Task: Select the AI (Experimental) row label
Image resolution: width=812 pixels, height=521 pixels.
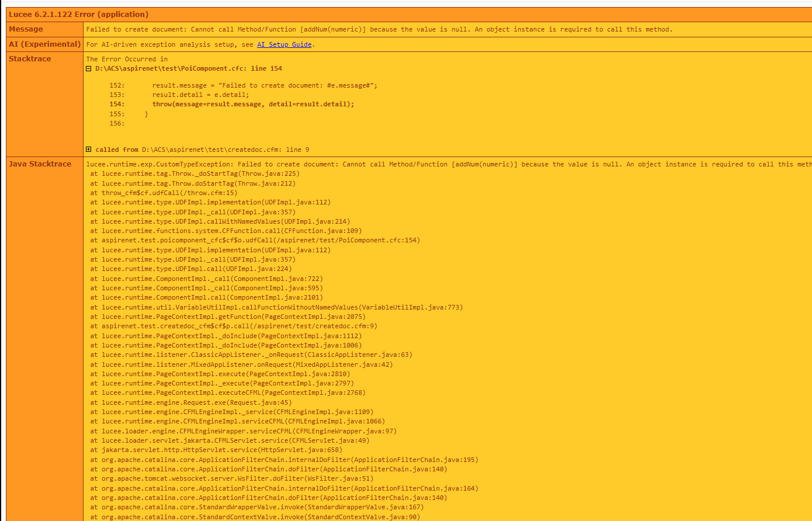Action: (x=44, y=44)
